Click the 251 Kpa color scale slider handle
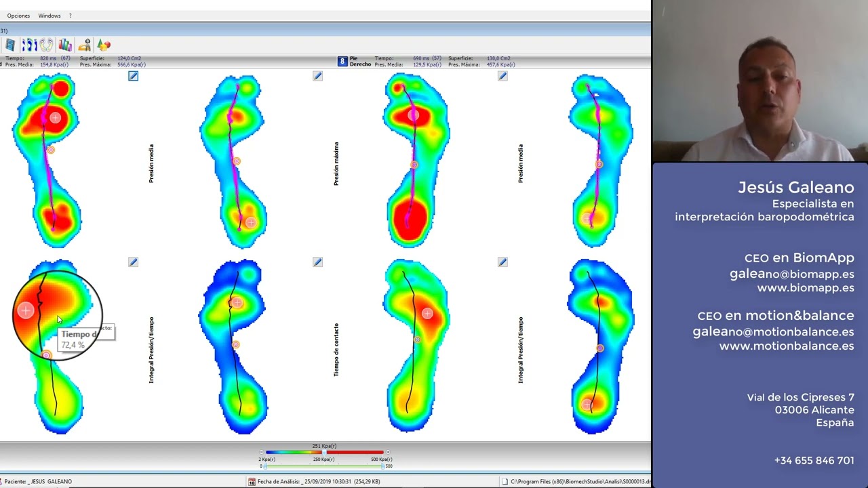The width and height of the screenshot is (868, 488). point(324,452)
